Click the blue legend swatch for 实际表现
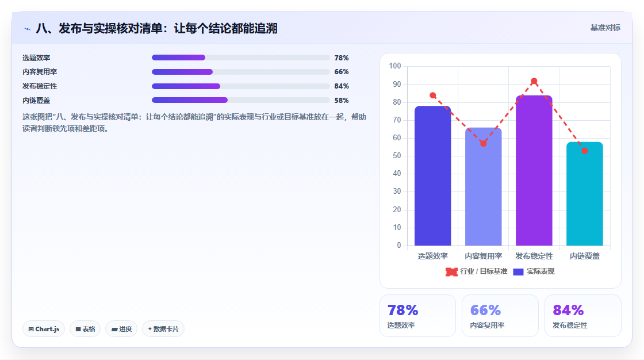 (x=518, y=271)
